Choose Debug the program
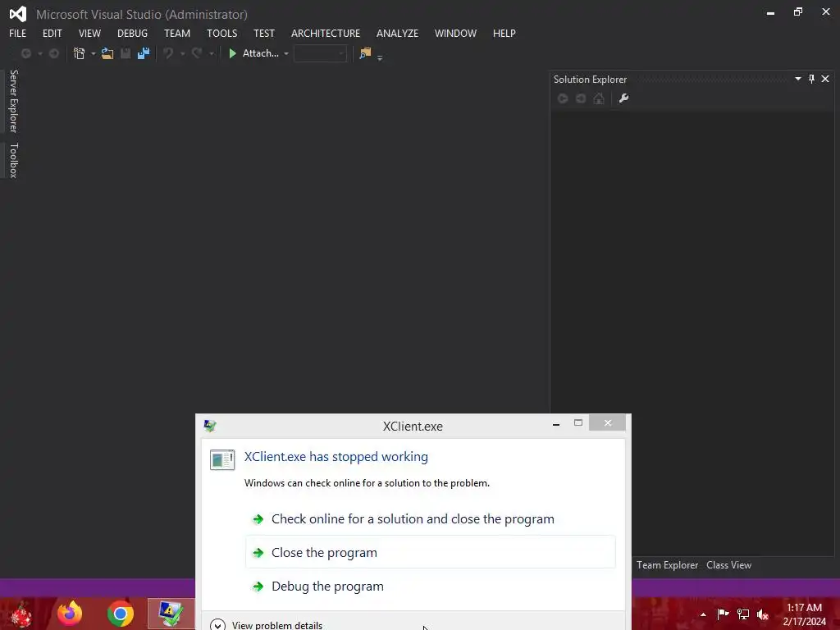The width and height of the screenshot is (840, 630). click(x=430, y=586)
